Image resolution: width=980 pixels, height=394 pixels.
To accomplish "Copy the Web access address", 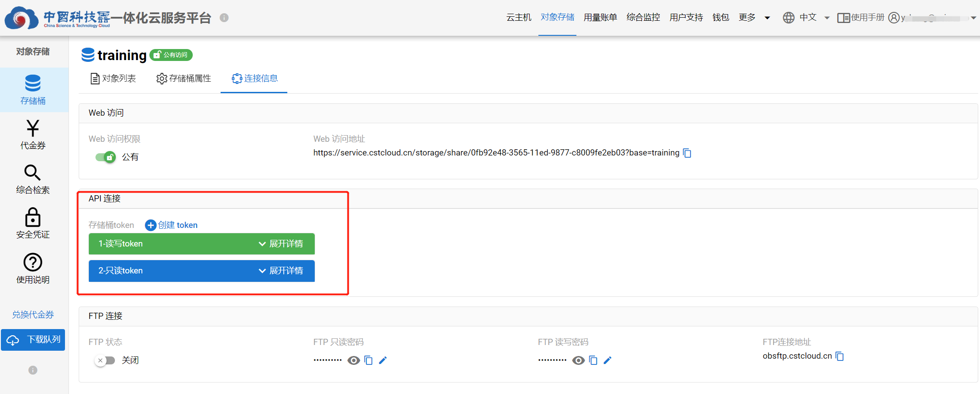I will coord(687,153).
